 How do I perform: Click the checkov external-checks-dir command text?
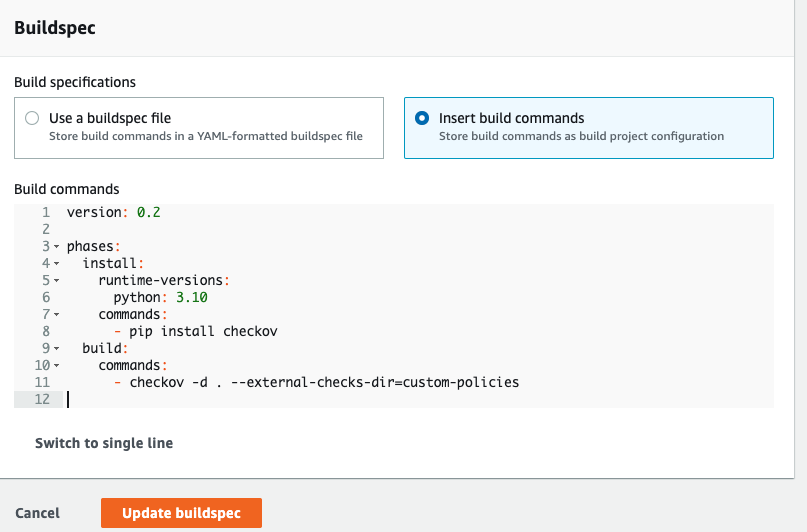(324, 383)
